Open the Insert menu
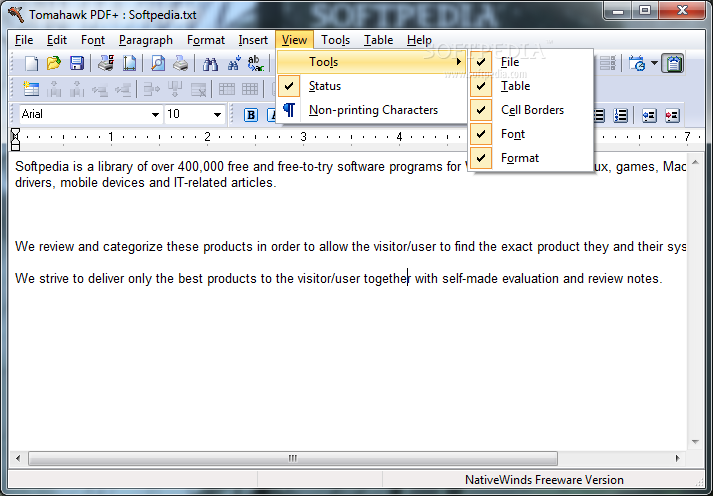Viewport: 713px width, 496px height. tap(253, 40)
